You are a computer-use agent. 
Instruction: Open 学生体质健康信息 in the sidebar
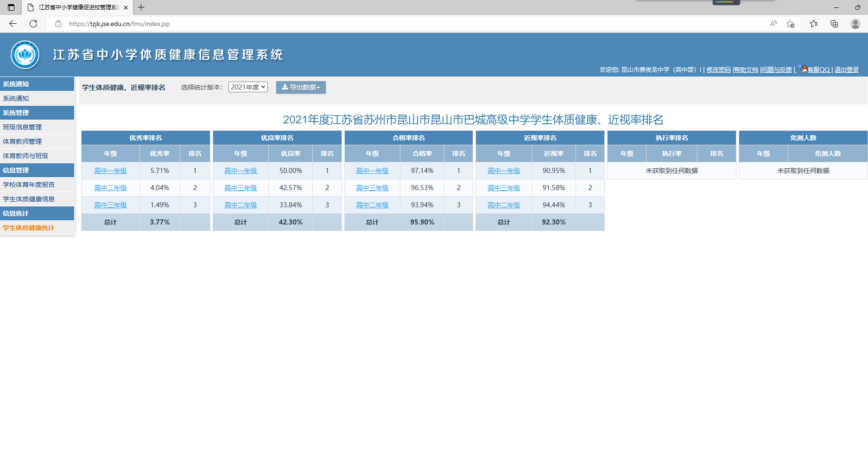37,199
